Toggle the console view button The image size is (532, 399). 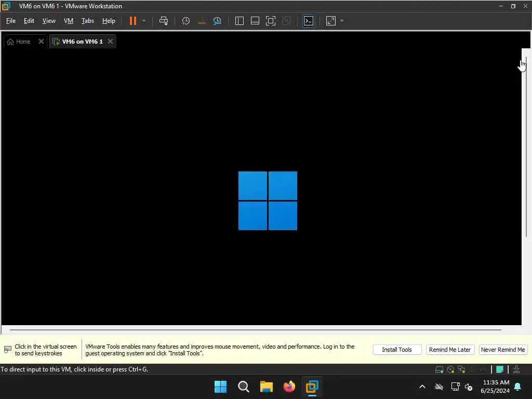[x=308, y=21]
